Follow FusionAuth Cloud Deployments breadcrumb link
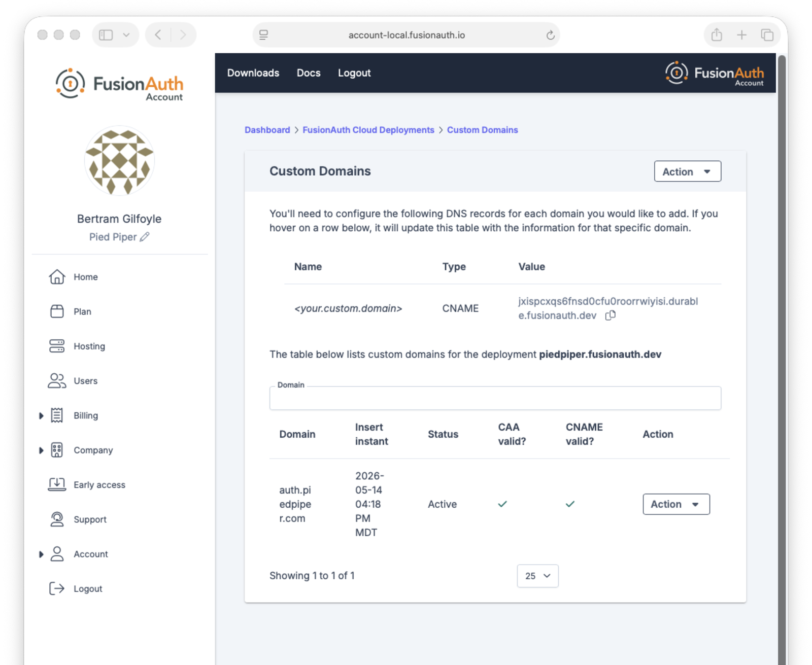812x665 pixels. click(368, 130)
